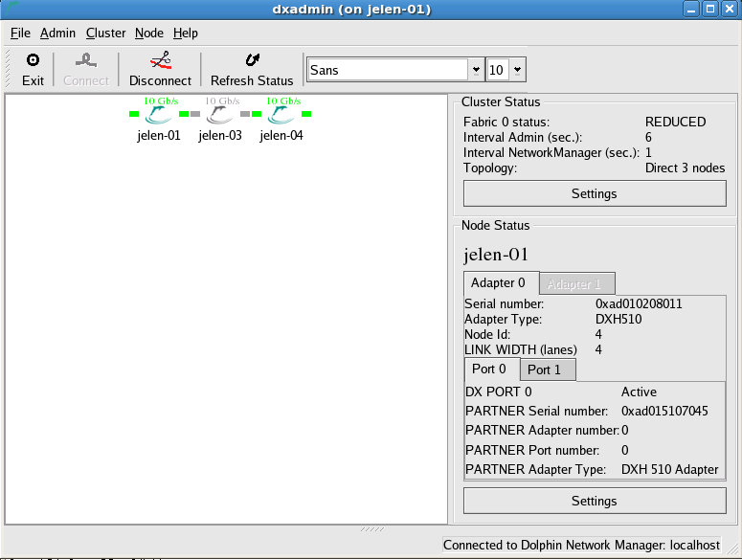Click the grey 10 Gb/s label above jelen-03

[x=222, y=101]
